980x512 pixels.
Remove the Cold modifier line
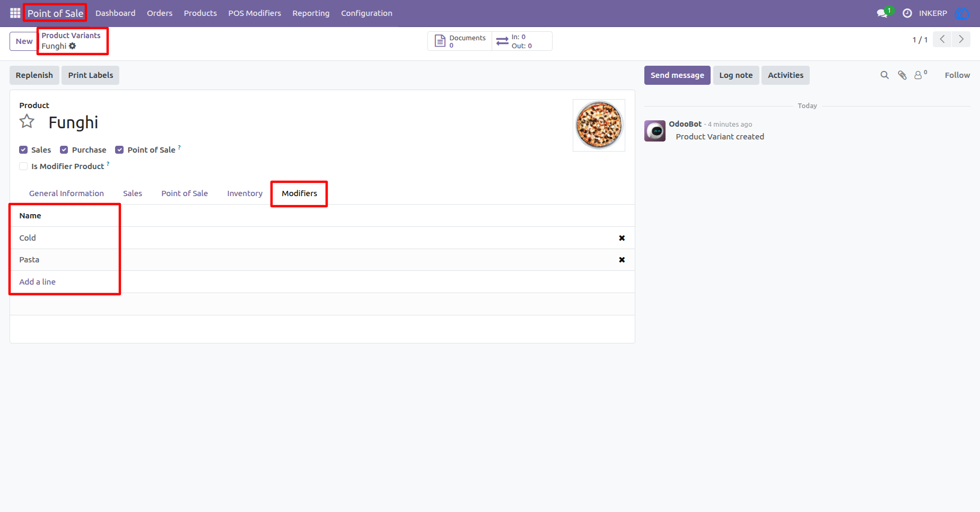click(622, 238)
